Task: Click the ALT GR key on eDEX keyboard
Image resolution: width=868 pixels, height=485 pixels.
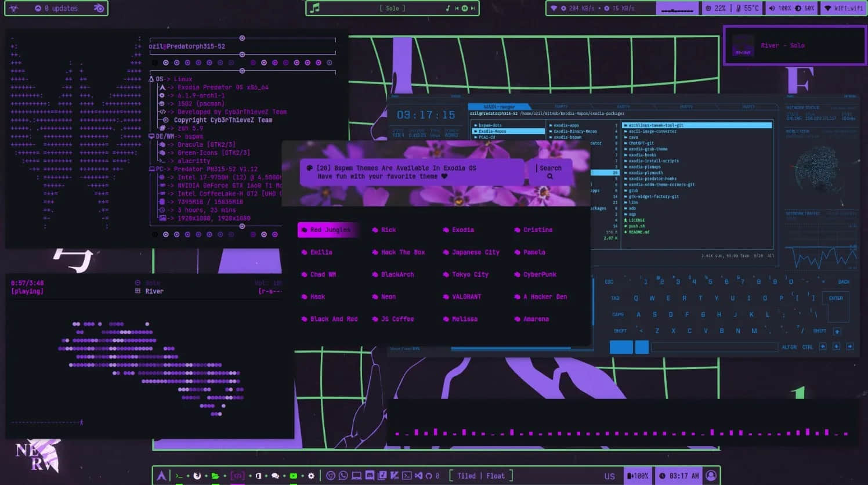Action: pos(789,347)
